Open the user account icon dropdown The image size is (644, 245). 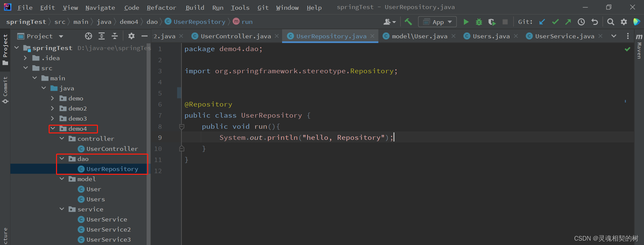click(390, 22)
